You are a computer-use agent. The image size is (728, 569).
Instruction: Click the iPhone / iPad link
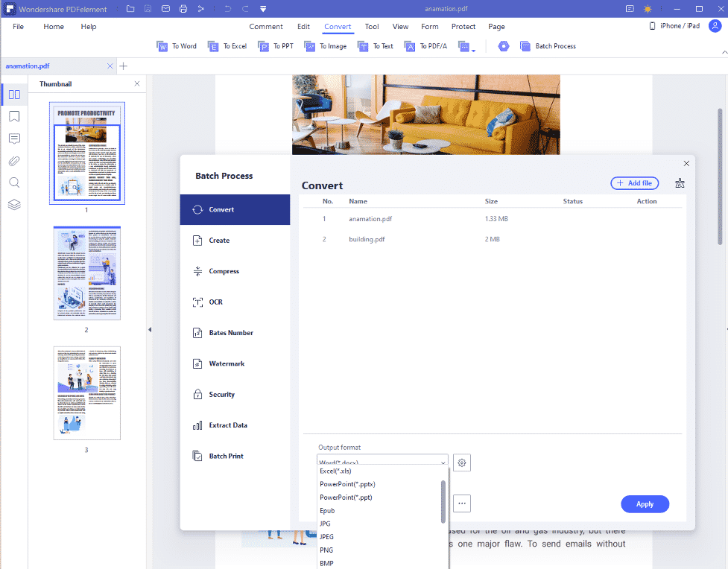click(674, 26)
